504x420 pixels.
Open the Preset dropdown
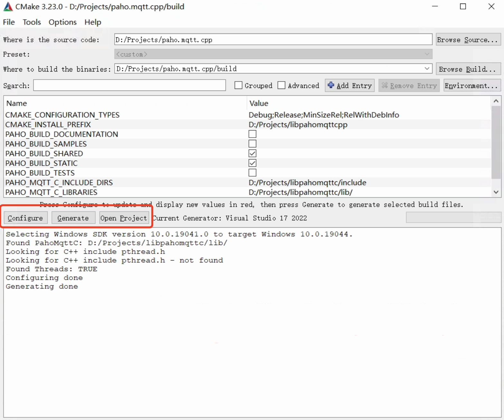click(x=273, y=54)
